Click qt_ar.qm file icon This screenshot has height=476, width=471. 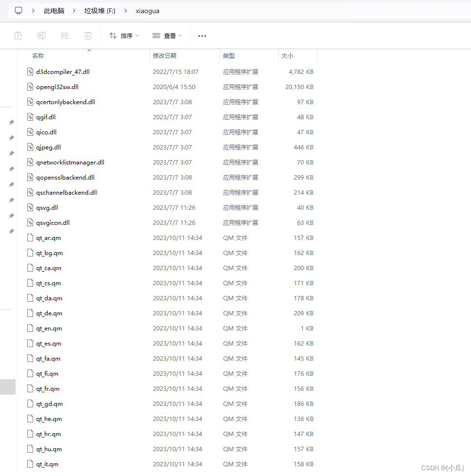click(x=30, y=238)
